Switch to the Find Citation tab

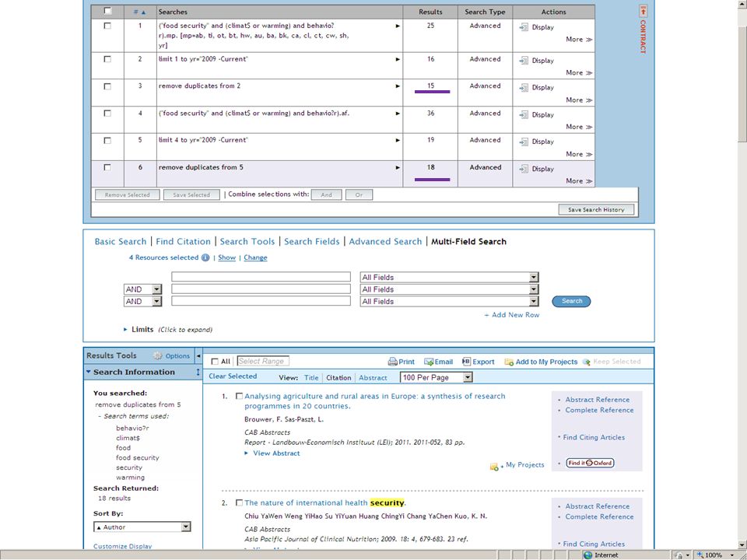[x=183, y=241]
